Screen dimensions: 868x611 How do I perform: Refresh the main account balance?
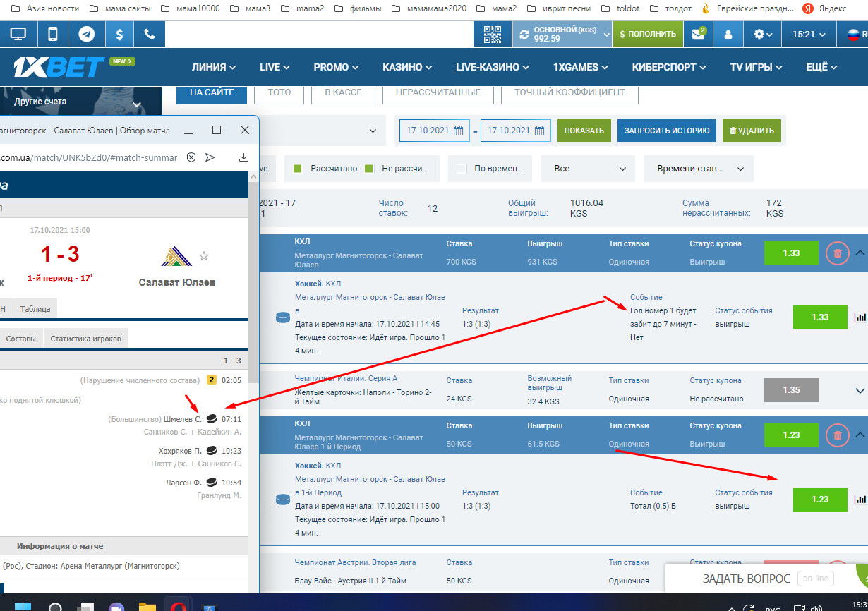[524, 35]
